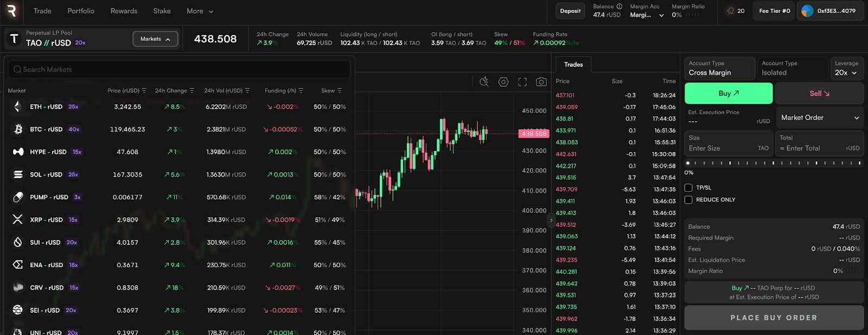Screen dimensions: 868x335
Task: Take chart snapshot with camera icon
Action: point(541,81)
